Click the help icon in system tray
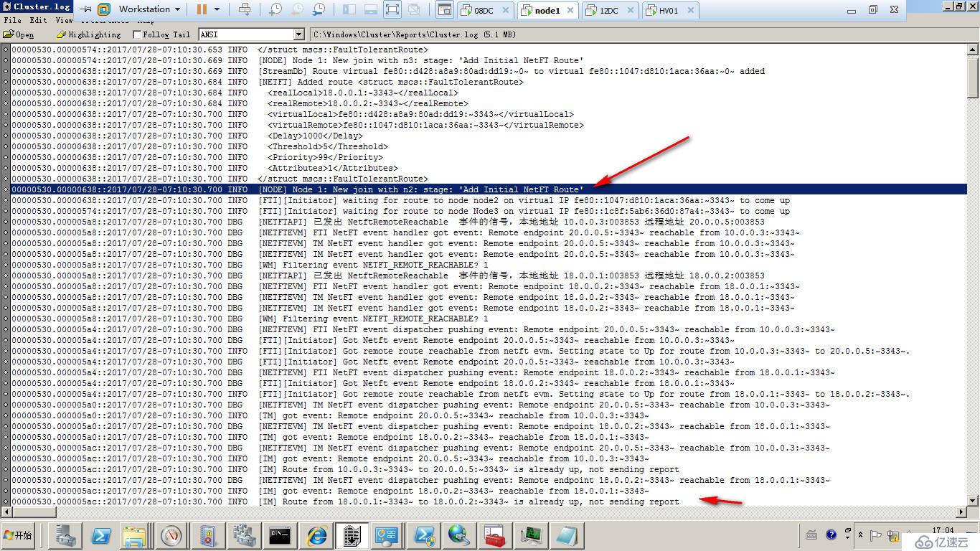The width and height of the screenshot is (980, 551). 831,535
